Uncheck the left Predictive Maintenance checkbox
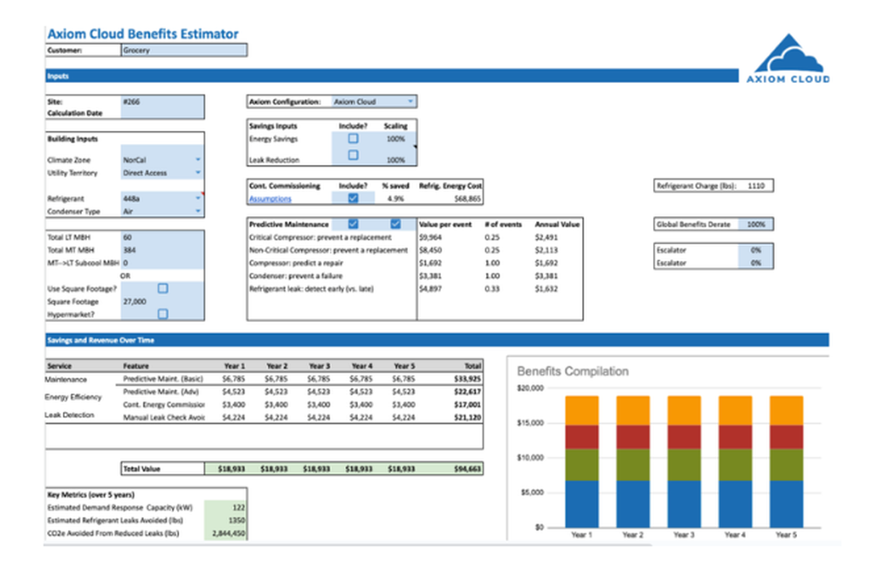 pyautogui.click(x=353, y=223)
